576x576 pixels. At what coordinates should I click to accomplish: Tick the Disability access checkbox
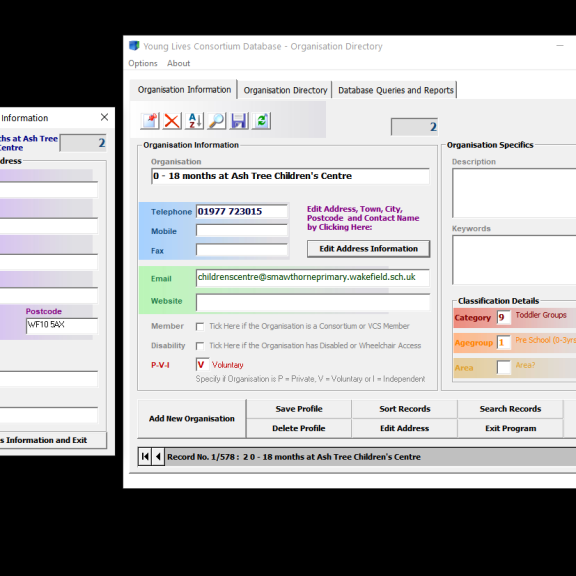(x=200, y=346)
